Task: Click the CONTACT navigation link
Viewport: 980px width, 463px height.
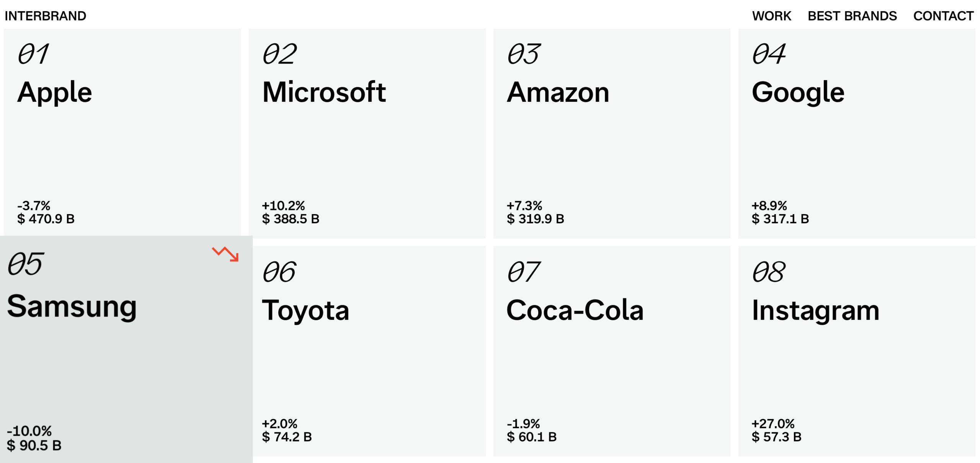Action: [943, 16]
